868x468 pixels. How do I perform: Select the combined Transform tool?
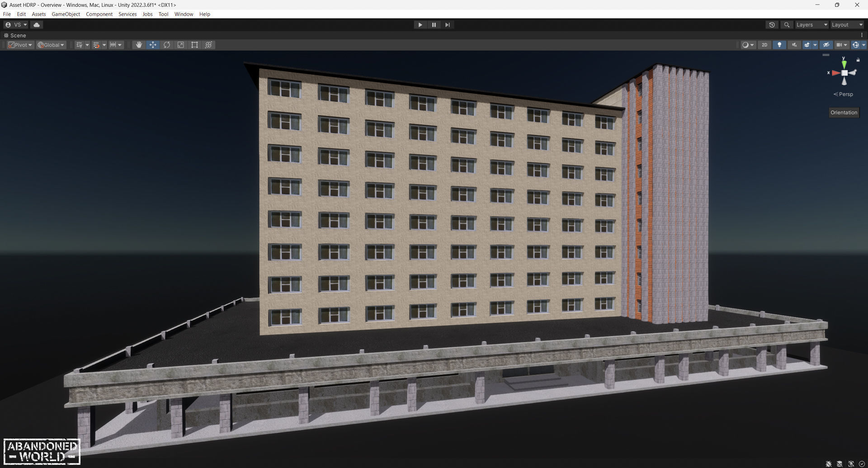click(208, 45)
